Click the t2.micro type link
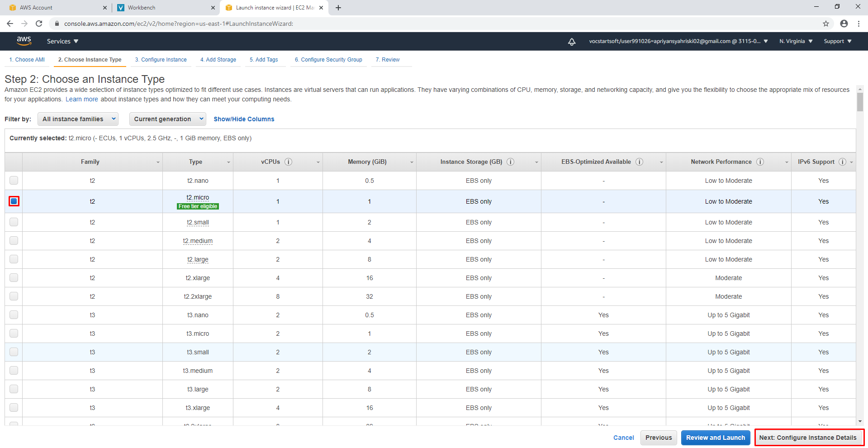The width and height of the screenshot is (868, 448). tap(198, 197)
